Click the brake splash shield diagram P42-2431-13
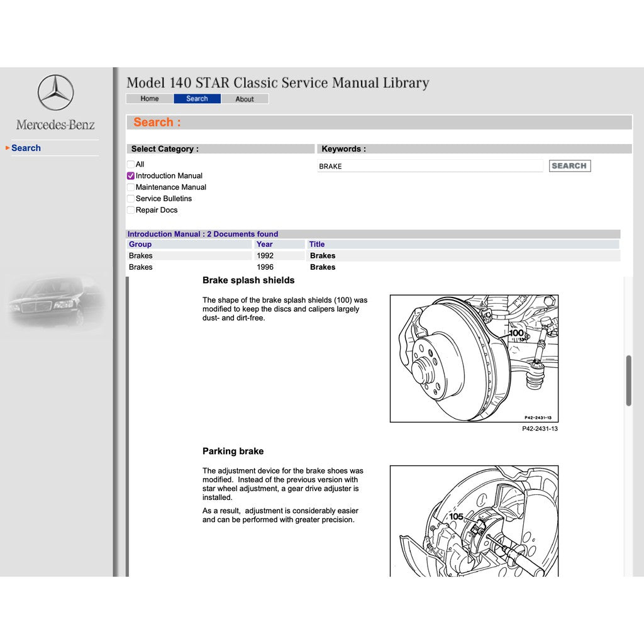Image resolution: width=644 pixels, height=644 pixels. (x=473, y=358)
